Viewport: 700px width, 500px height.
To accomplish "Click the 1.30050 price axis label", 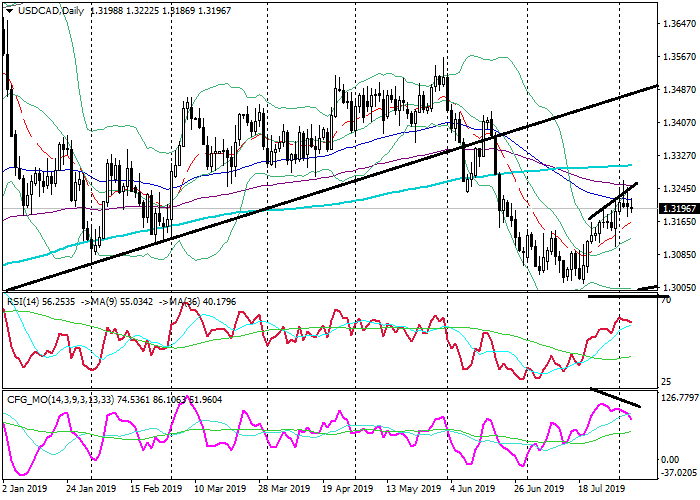I will point(679,286).
